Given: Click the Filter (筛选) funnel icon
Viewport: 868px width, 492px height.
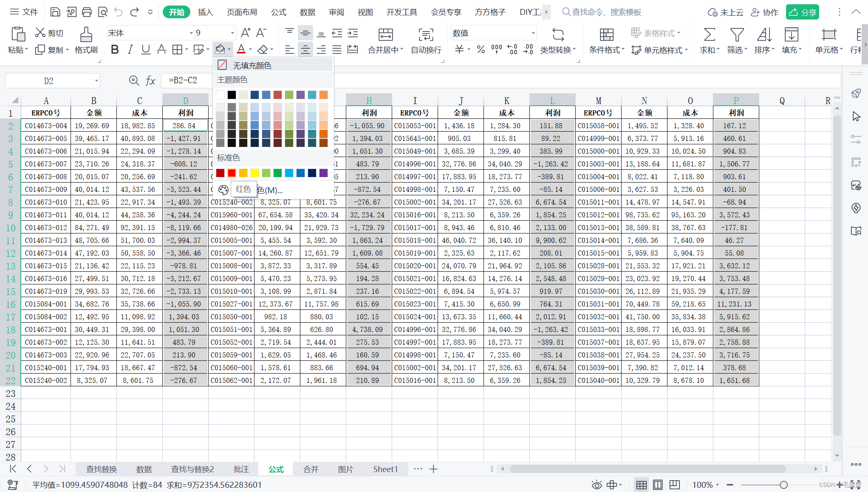Looking at the screenshot, I should tap(737, 35).
